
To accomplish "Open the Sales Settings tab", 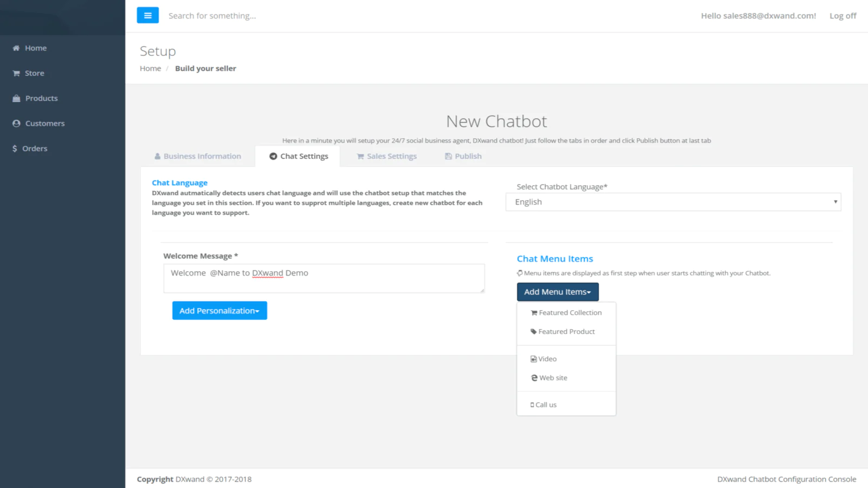I will [387, 156].
